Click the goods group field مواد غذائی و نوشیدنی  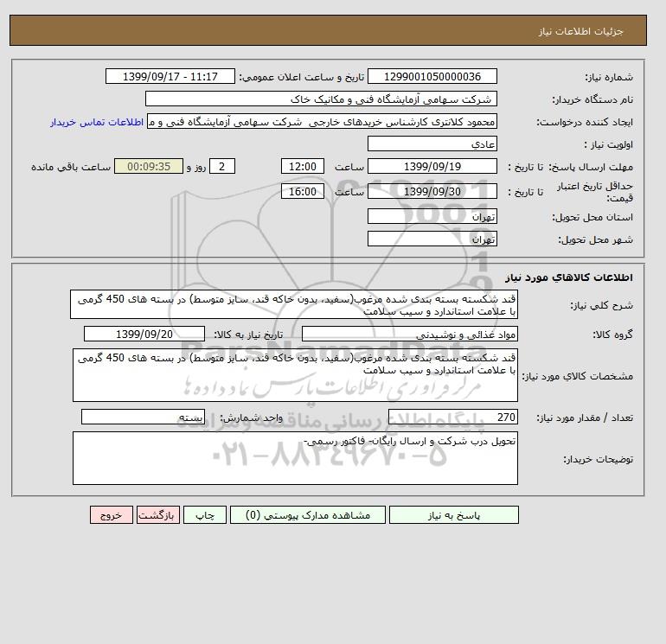coord(409,334)
